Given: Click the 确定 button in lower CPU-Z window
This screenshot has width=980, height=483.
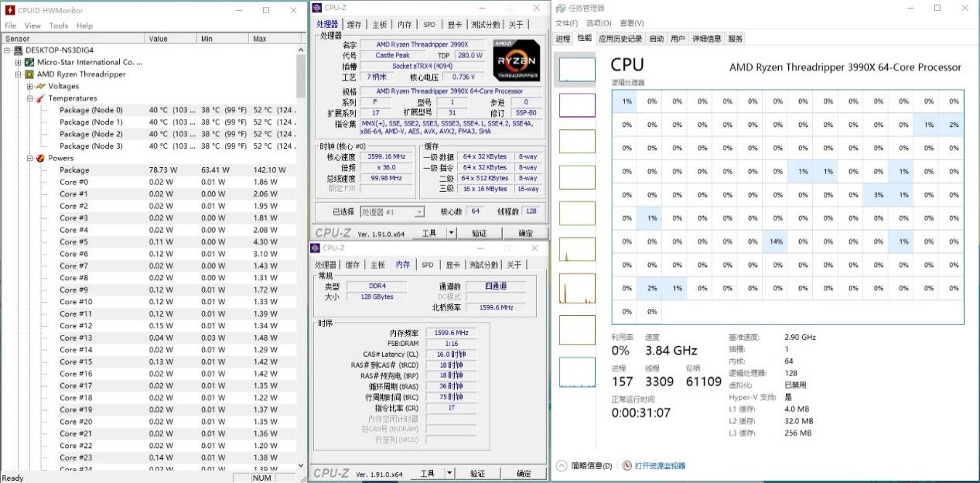Looking at the screenshot, I should click(524, 473).
